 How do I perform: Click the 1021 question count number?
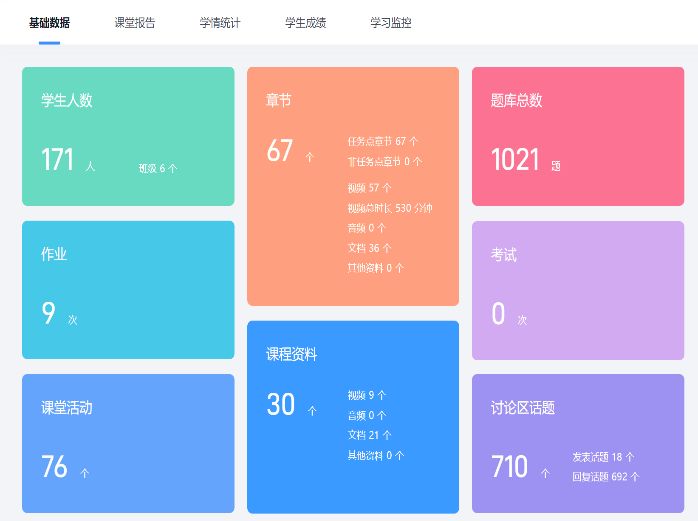pos(515,160)
